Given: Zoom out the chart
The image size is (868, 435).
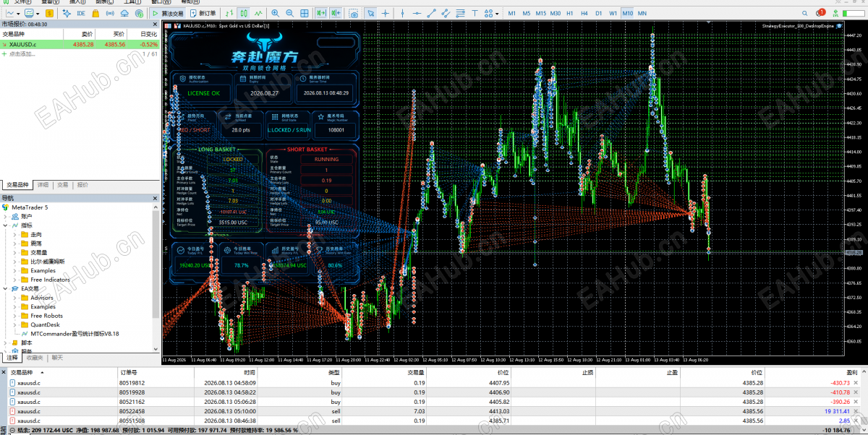Looking at the screenshot, I should (x=290, y=13).
